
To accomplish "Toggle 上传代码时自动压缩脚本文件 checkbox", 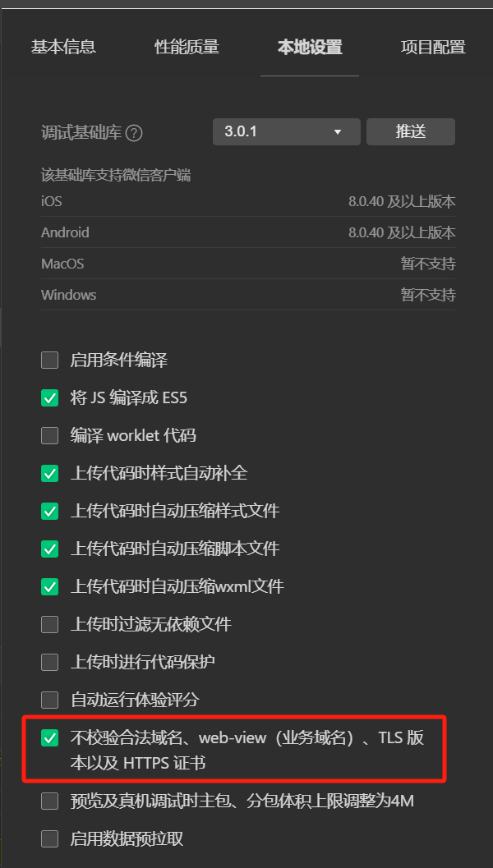I will coord(50,549).
